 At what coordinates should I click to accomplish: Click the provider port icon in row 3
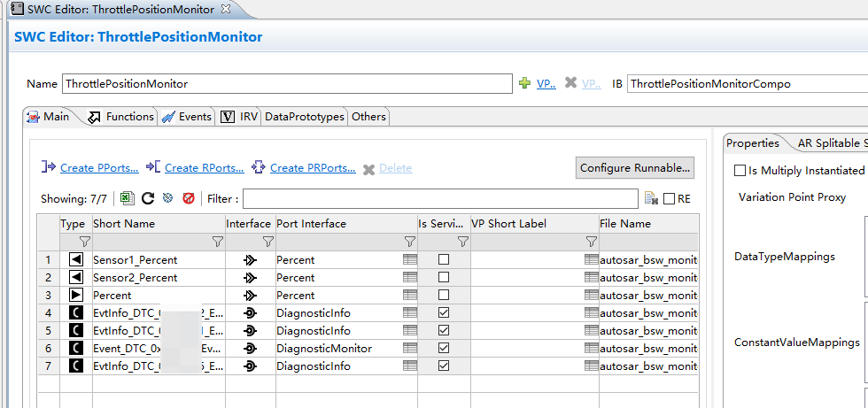[76, 295]
